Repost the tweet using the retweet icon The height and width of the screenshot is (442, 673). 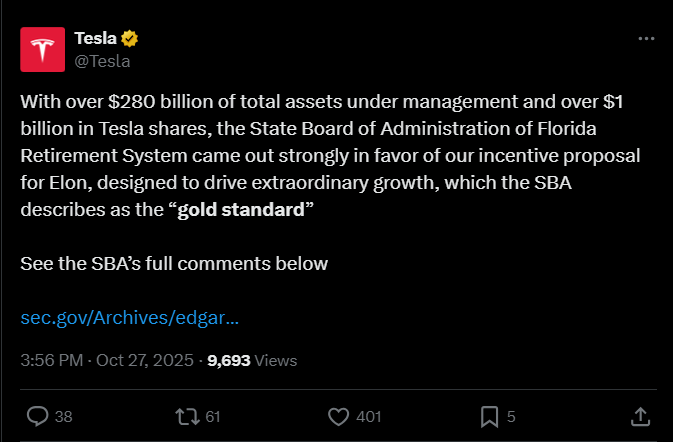187,416
